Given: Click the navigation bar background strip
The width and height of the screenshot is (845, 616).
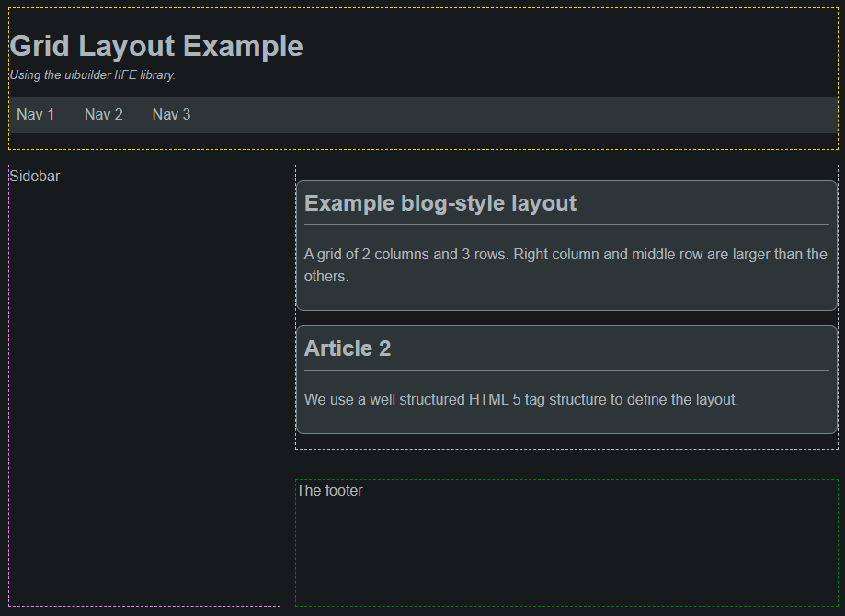Looking at the screenshot, I should pos(506,114).
